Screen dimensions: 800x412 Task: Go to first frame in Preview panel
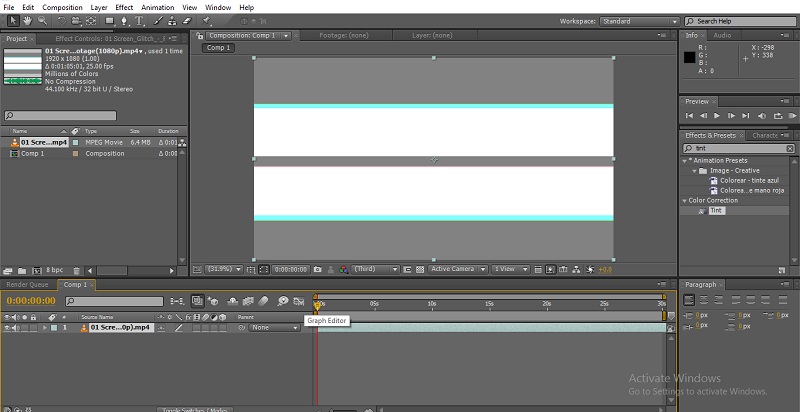coord(689,116)
